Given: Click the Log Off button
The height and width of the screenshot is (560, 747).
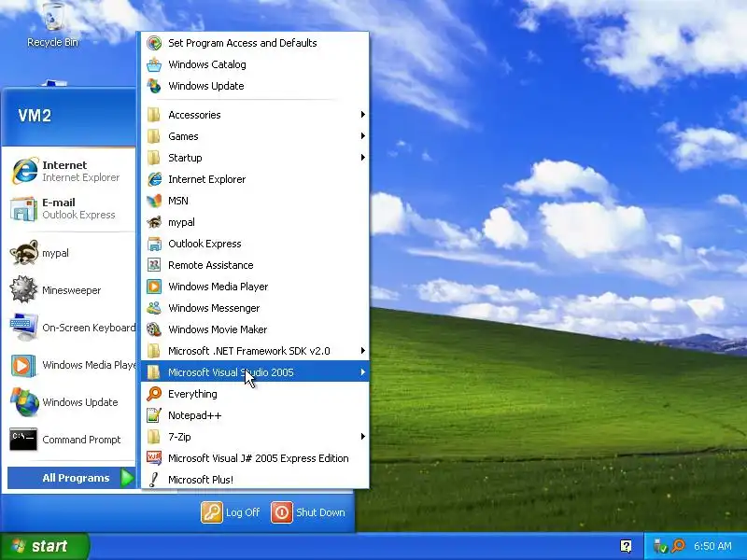Looking at the screenshot, I should tap(231, 512).
